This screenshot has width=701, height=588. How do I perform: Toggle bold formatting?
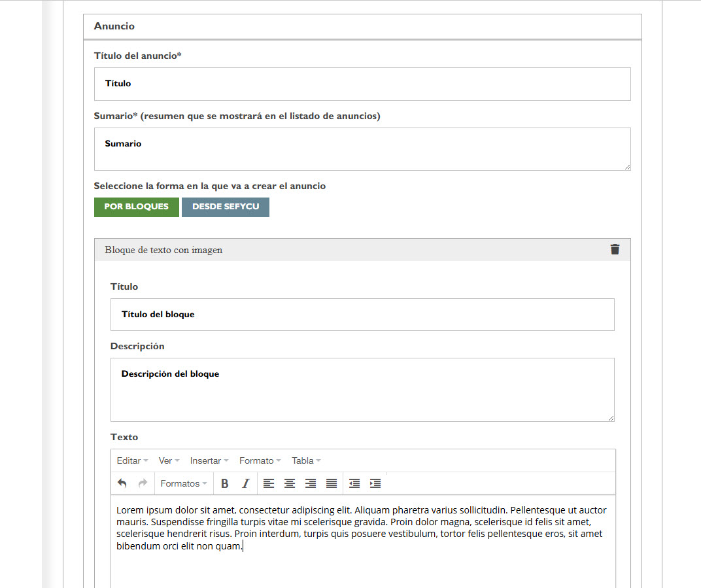225,483
